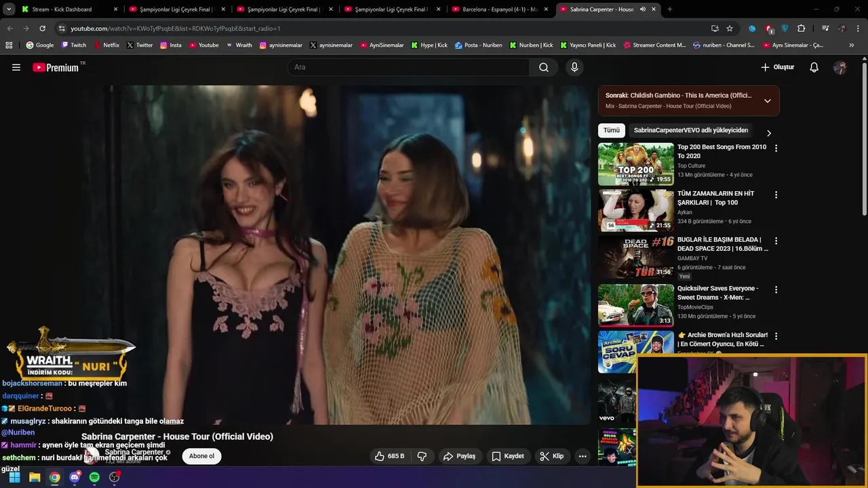Image resolution: width=868 pixels, height=488 pixels.
Task: Open the Chrome apps grid shortcut
Action: [9, 45]
